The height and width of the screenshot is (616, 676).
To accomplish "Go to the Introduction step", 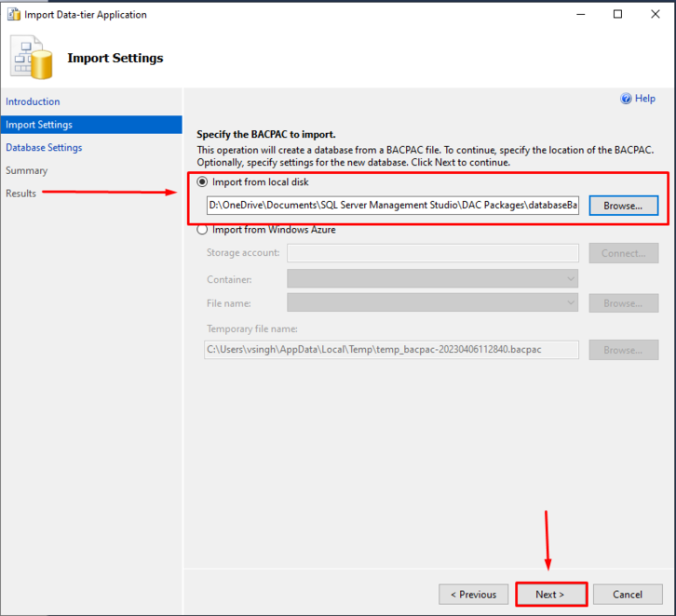I will [33, 101].
